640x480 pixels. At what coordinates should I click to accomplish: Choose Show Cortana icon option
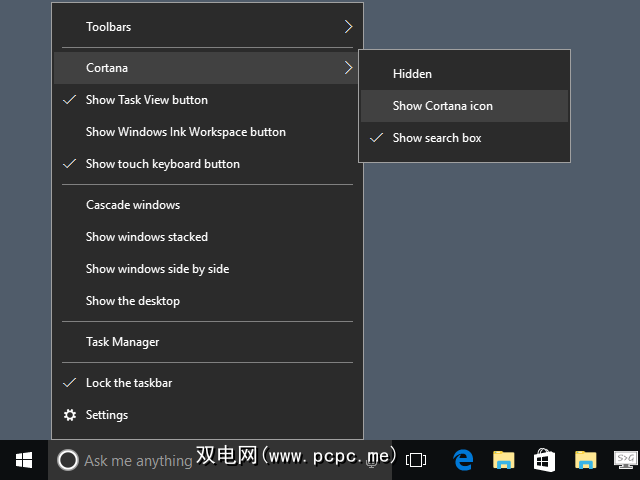442,106
